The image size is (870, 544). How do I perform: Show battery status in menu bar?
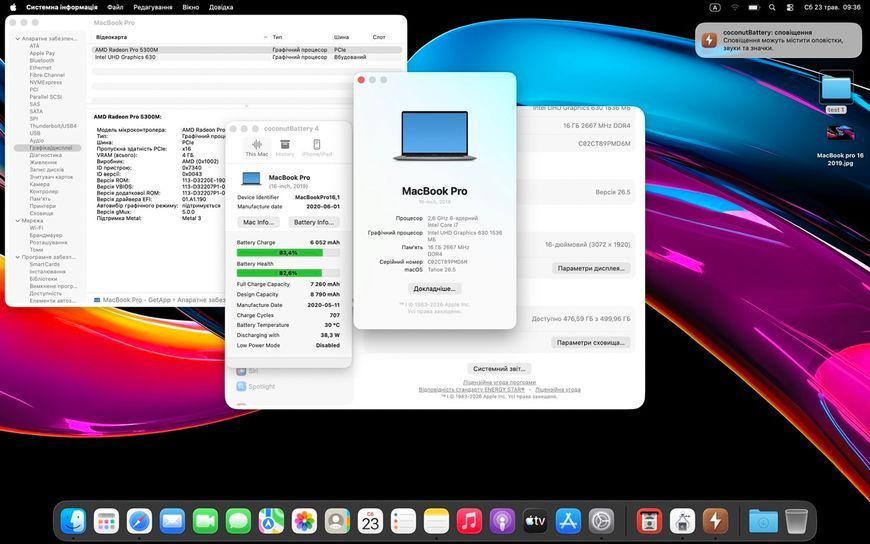753,7
